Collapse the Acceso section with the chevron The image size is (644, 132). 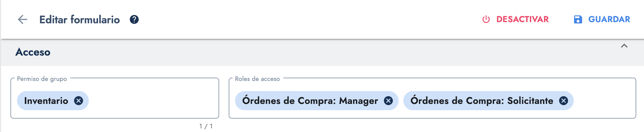pyautogui.click(x=624, y=46)
